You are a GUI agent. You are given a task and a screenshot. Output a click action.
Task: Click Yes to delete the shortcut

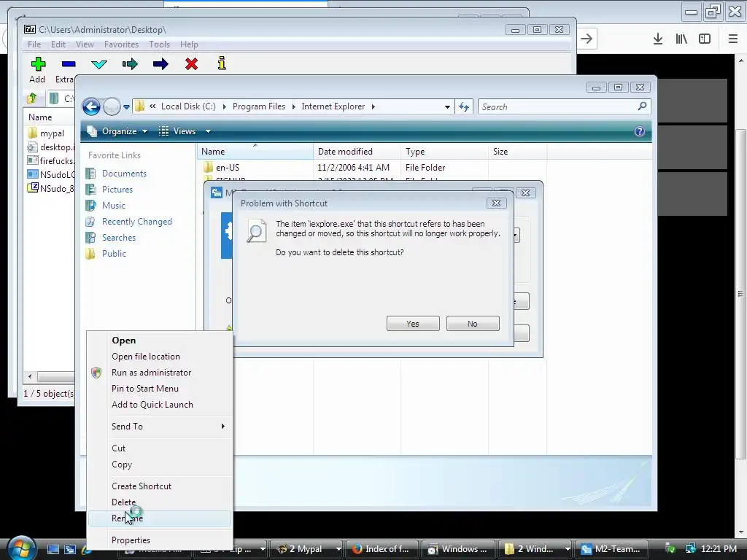tap(413, 324)
